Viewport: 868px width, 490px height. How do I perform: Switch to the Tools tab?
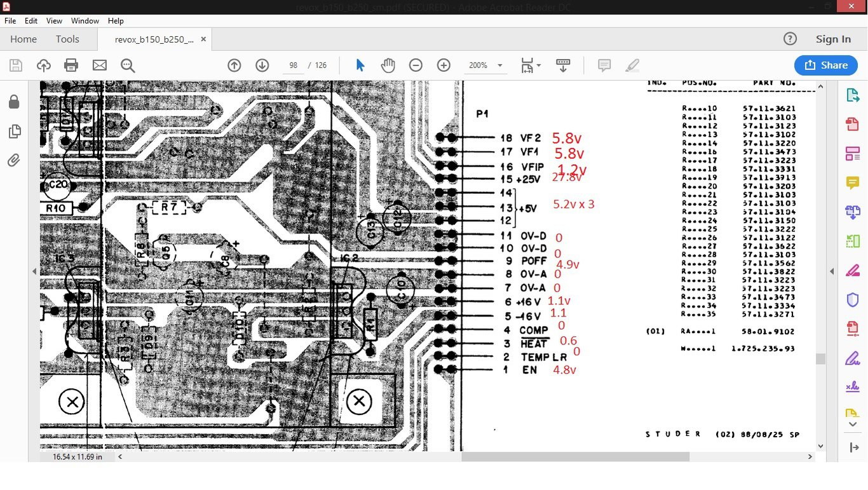pyautogui.click(x=67, y=39)
